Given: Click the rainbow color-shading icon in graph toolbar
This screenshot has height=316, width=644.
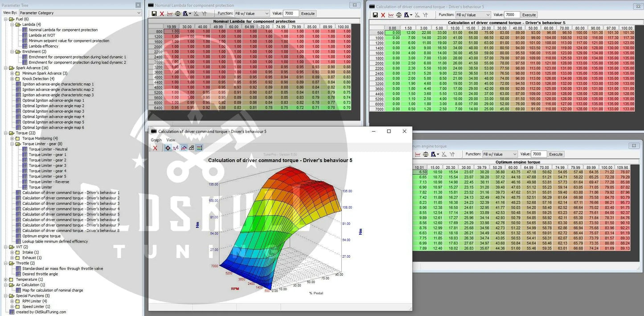Looking at the screenshot, I should (x=199, y=148).
